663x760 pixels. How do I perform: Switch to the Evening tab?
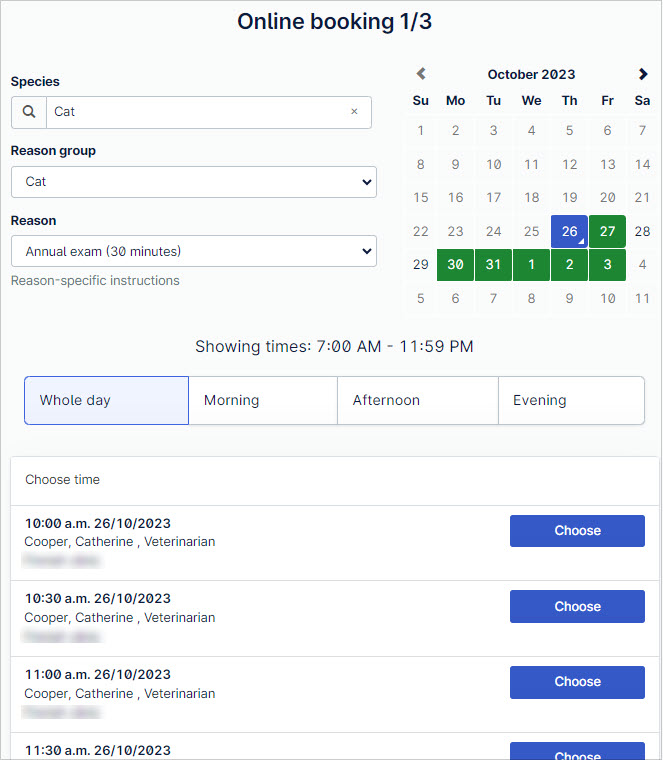tap(571, 400)
